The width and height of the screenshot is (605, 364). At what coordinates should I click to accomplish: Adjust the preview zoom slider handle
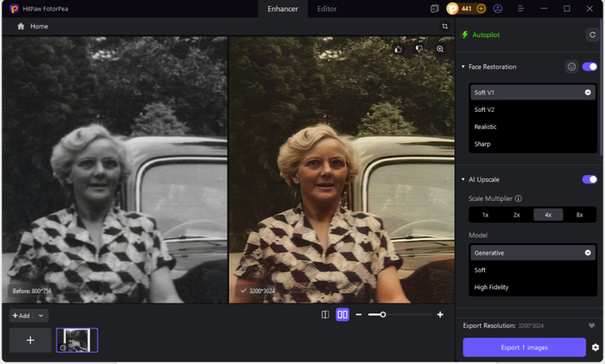click(383, 315)
